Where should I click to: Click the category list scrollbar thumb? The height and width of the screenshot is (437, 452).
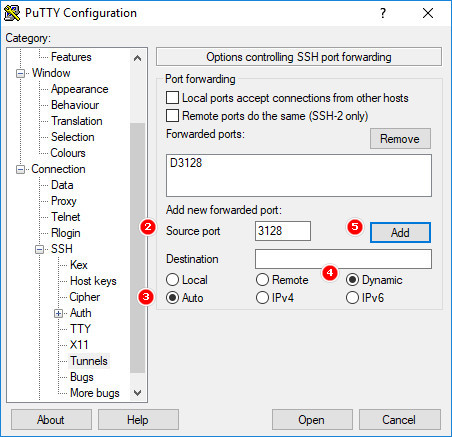[x=137, y=248]
